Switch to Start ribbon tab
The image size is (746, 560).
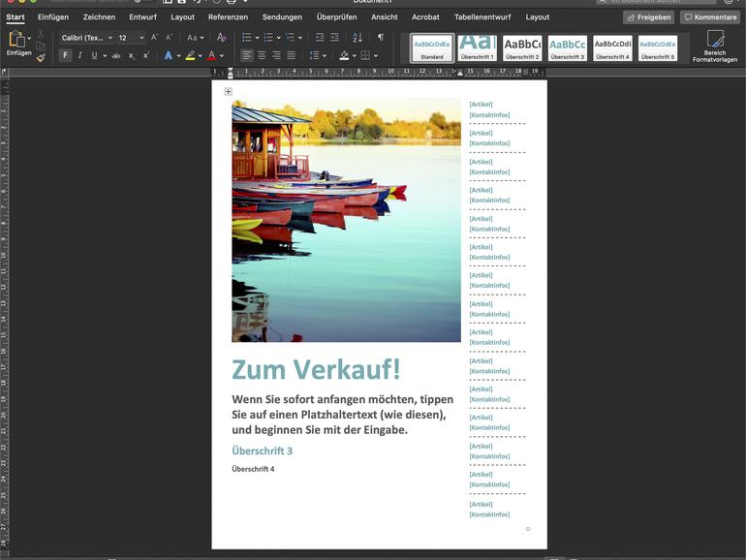coord(16,17)
